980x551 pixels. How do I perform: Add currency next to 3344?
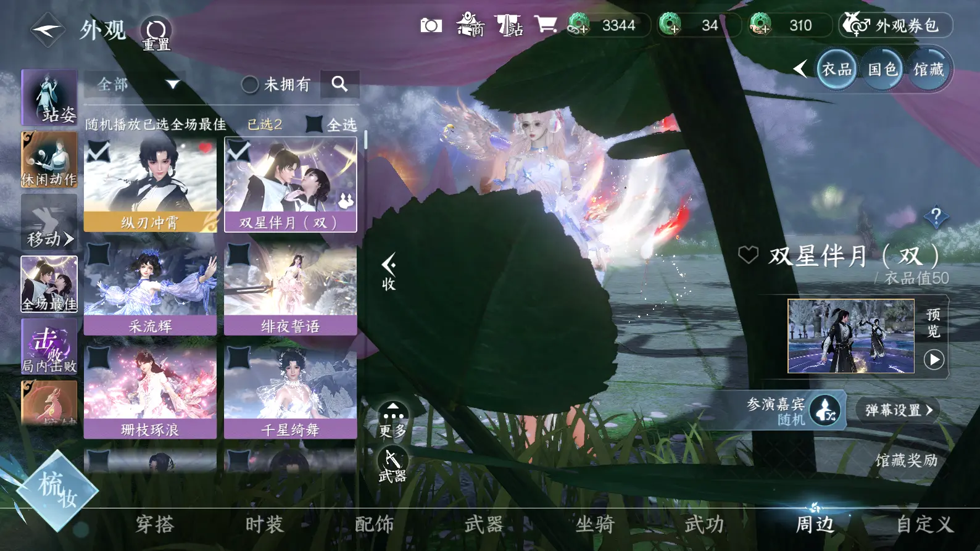pos(578,25)
